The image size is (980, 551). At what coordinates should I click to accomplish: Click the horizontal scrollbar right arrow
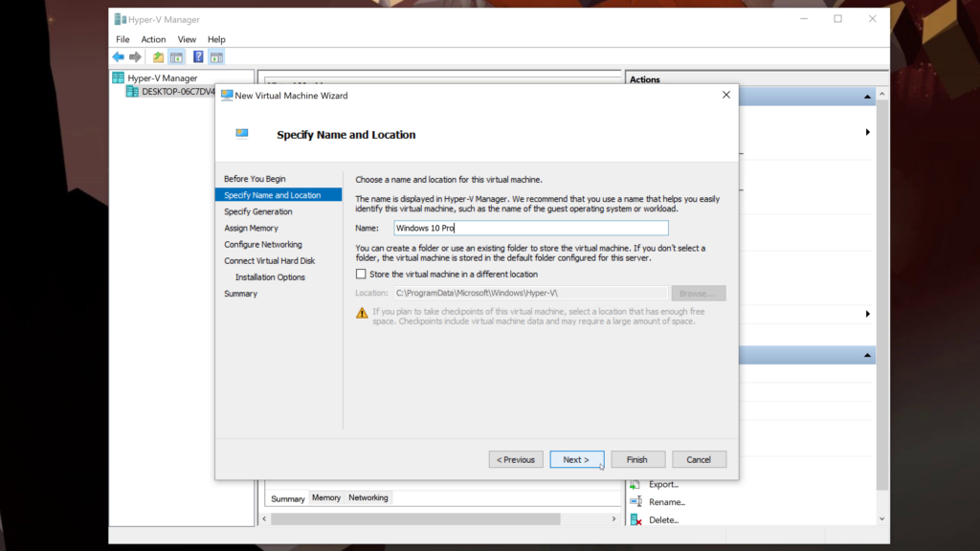click(613, 519)
